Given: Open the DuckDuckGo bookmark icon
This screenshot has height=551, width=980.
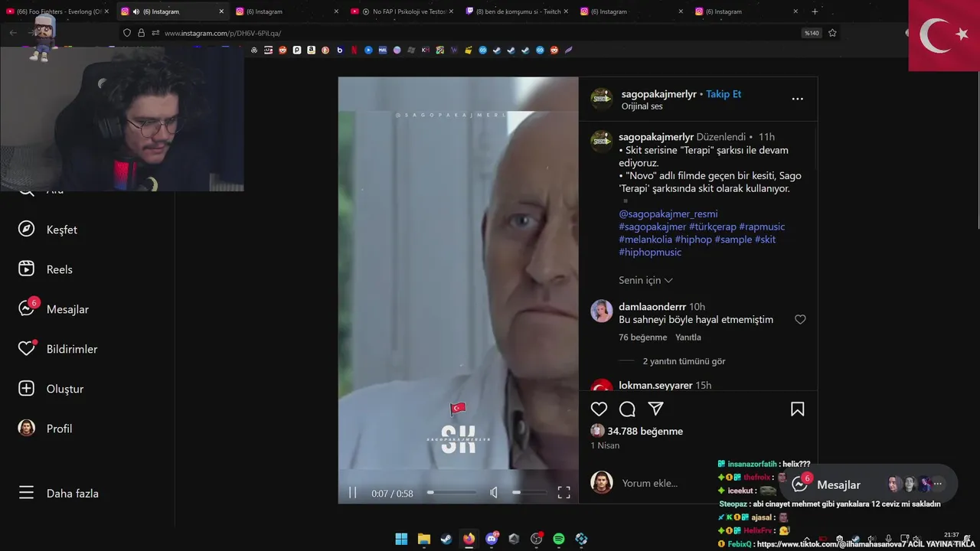Looking at the screenshot, I should click(325, 50).
